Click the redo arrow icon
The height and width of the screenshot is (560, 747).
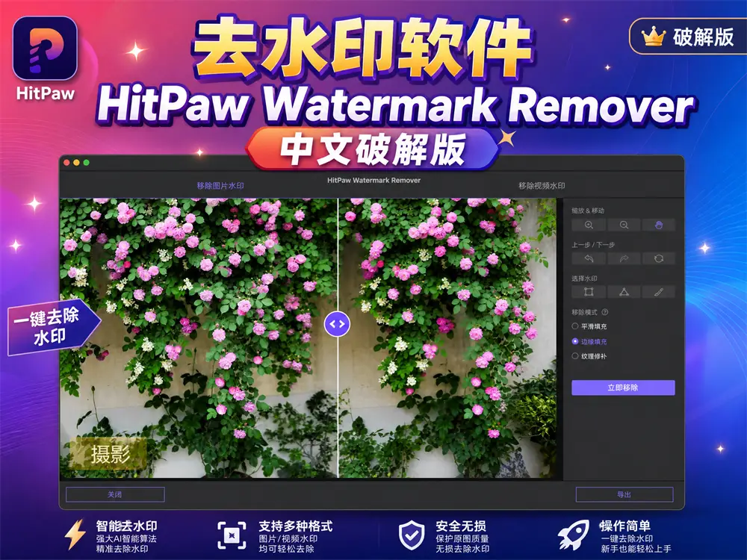624,258
